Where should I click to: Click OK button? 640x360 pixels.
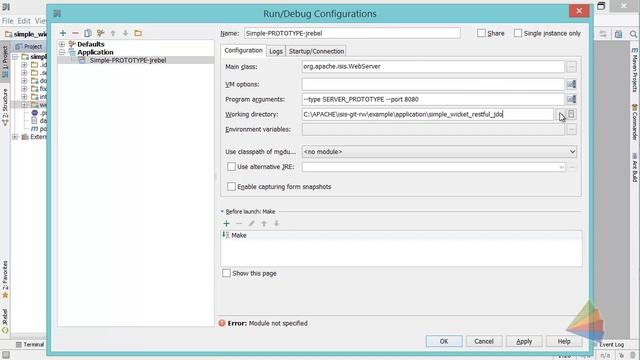click(x=444, y=341)
